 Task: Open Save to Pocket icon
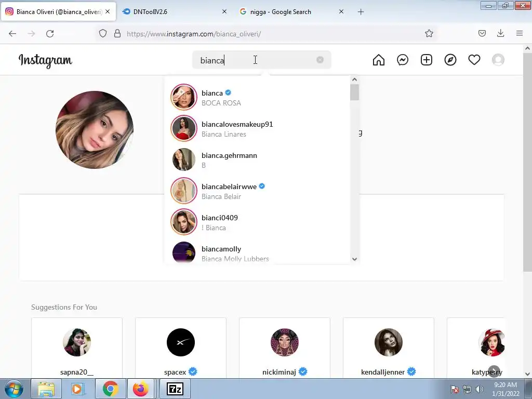(482, 33)
